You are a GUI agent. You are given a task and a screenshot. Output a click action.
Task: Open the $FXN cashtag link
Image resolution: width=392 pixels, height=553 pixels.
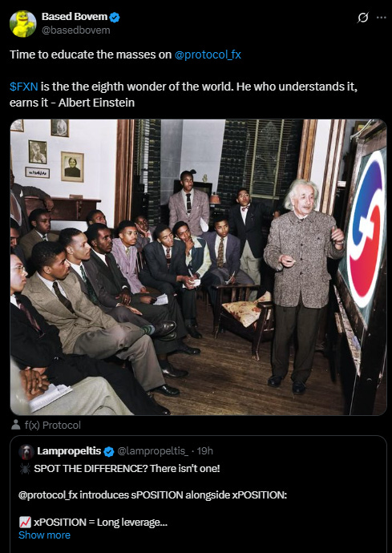(23, 87)
